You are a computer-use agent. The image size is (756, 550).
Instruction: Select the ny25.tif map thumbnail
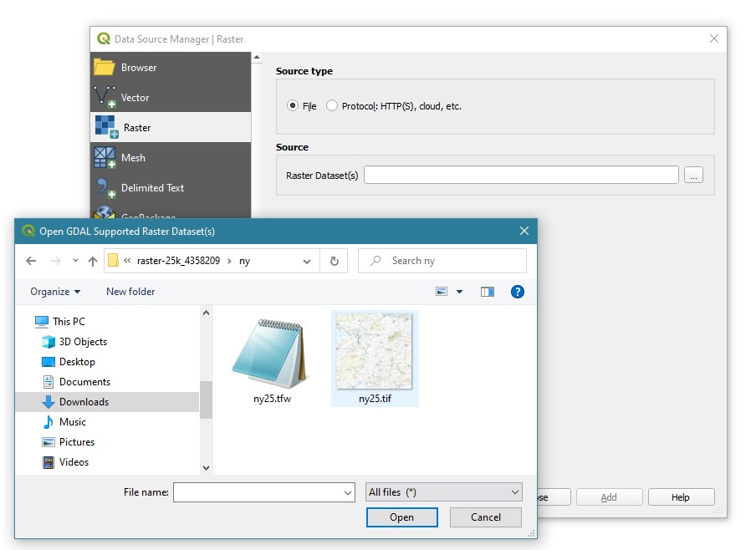click(375, 352)
